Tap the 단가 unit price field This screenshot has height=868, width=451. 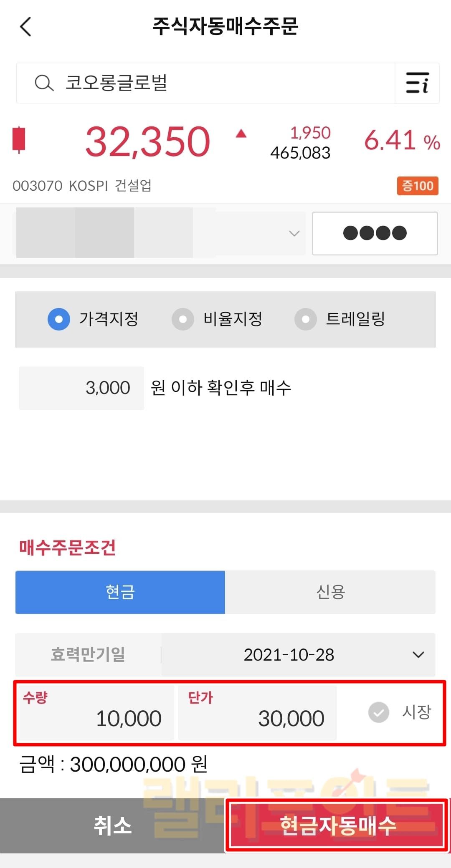click(x=257, y=713)
